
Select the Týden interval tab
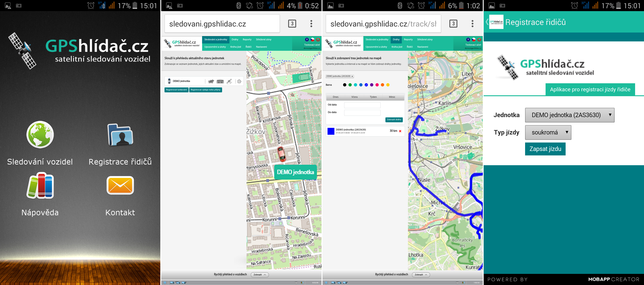pyautogui.click(x=373, y=97)
